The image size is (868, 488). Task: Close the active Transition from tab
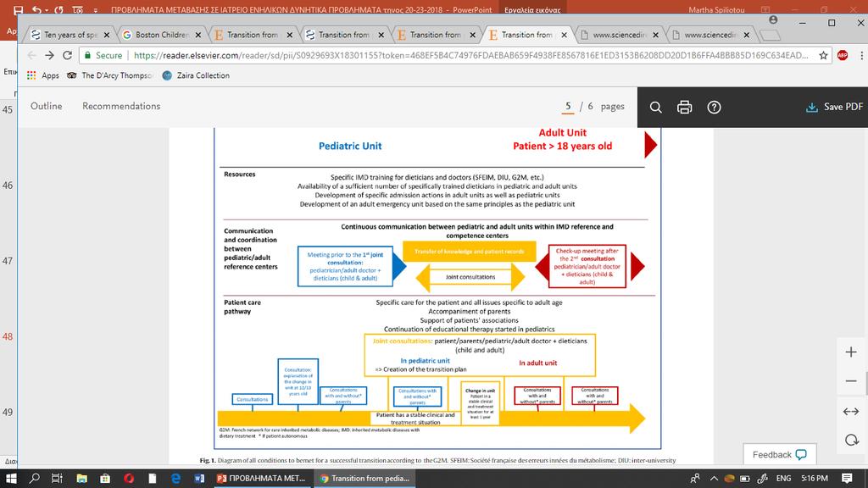pyautogui.click(x=564, y=35)
